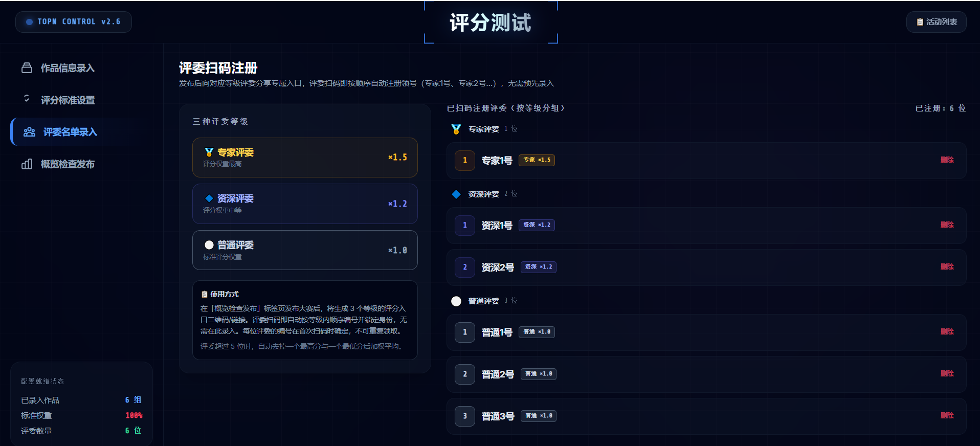Delete judge 专家1号
Image resolution: width=980 pixels, height=446 pixels.
pos(947,160)
